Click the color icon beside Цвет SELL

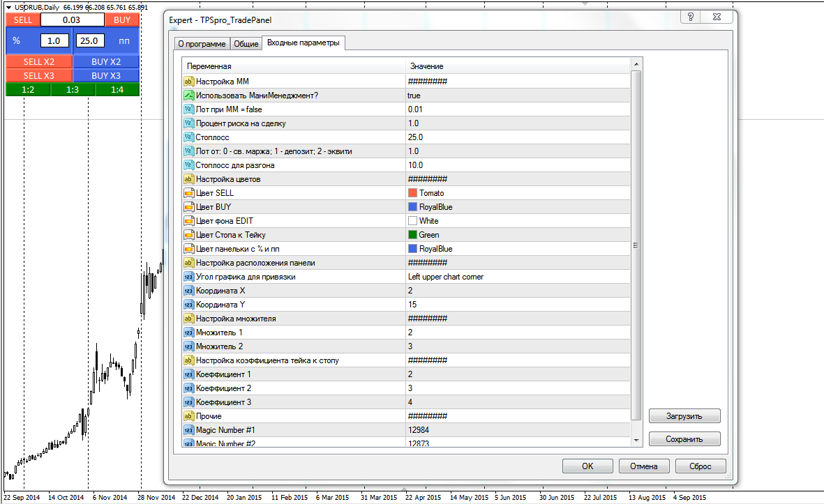click(x=188, y=193)
